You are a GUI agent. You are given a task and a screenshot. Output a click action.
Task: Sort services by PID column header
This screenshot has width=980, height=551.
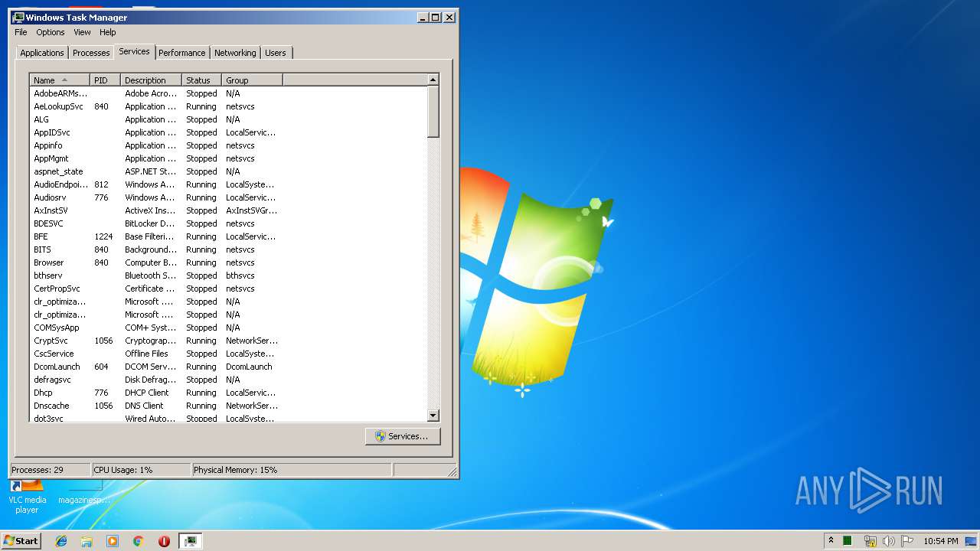[106, 80]
